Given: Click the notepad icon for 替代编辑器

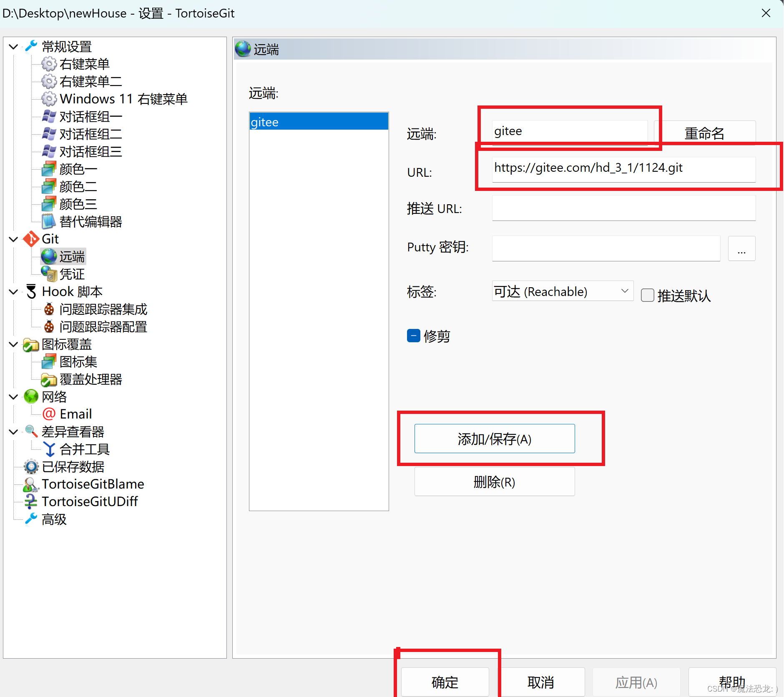Looking at the screenshot, I should point(49,221).
